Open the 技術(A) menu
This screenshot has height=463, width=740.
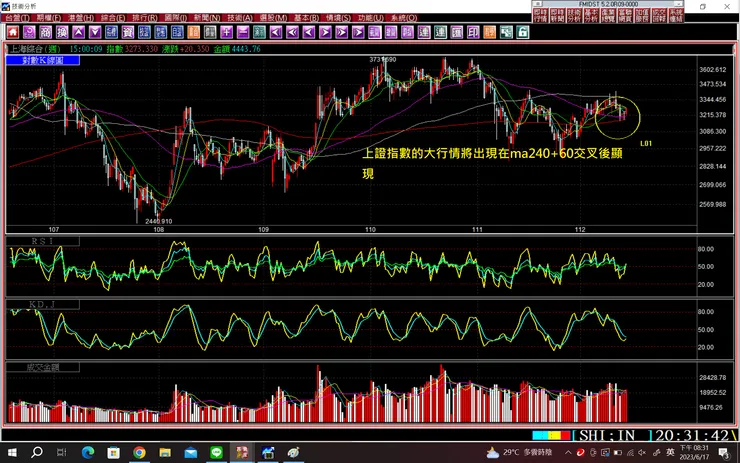coord(240,18)
